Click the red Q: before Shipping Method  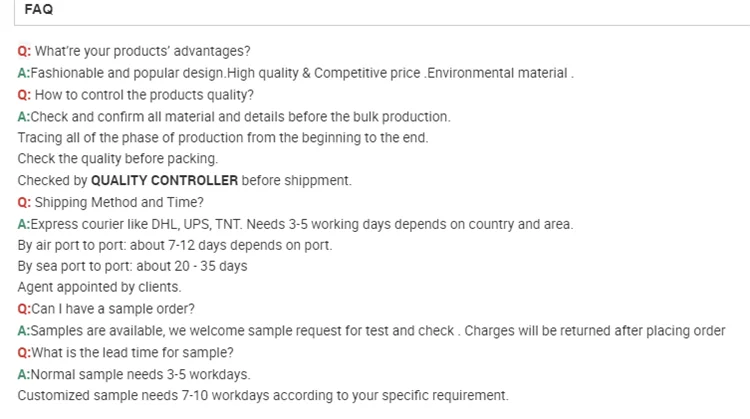tap(24, 202)
